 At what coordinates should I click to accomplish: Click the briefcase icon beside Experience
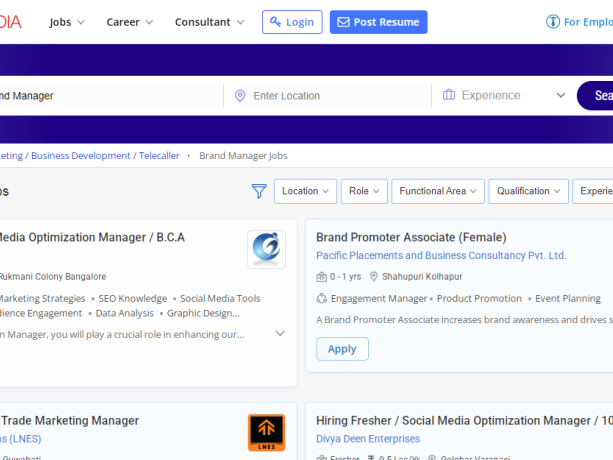coord(448,95)
